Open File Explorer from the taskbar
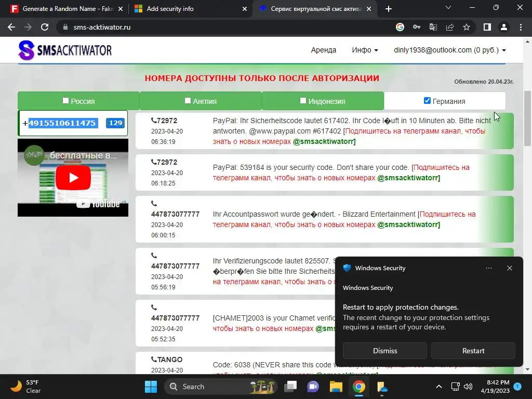532x399 pixels. point(336,387)
